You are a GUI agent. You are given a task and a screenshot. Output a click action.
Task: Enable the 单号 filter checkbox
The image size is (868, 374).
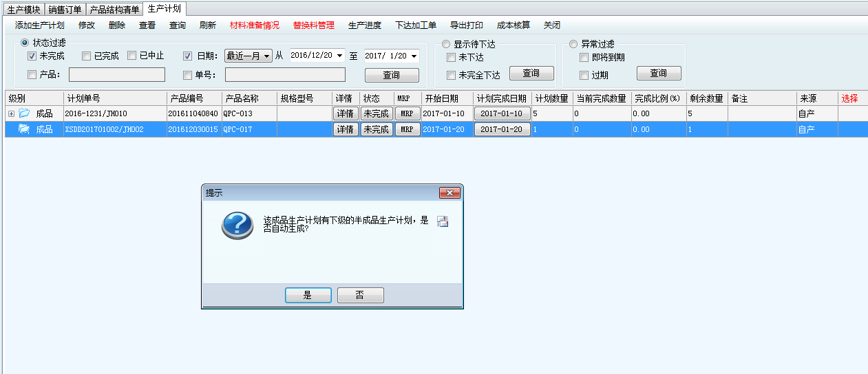point(188,75)
